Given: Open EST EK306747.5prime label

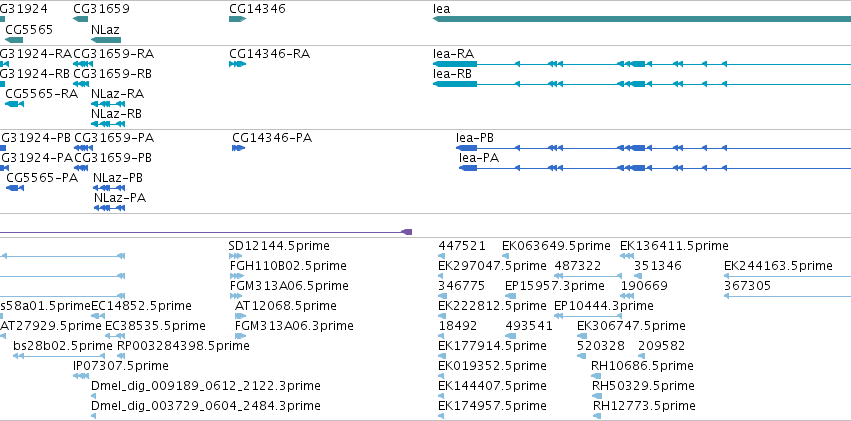Looking at the screenshot, I should coord(631,326).
